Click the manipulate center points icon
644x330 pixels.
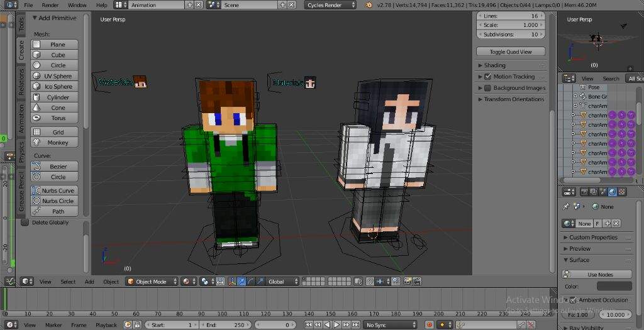pos(221,282)
